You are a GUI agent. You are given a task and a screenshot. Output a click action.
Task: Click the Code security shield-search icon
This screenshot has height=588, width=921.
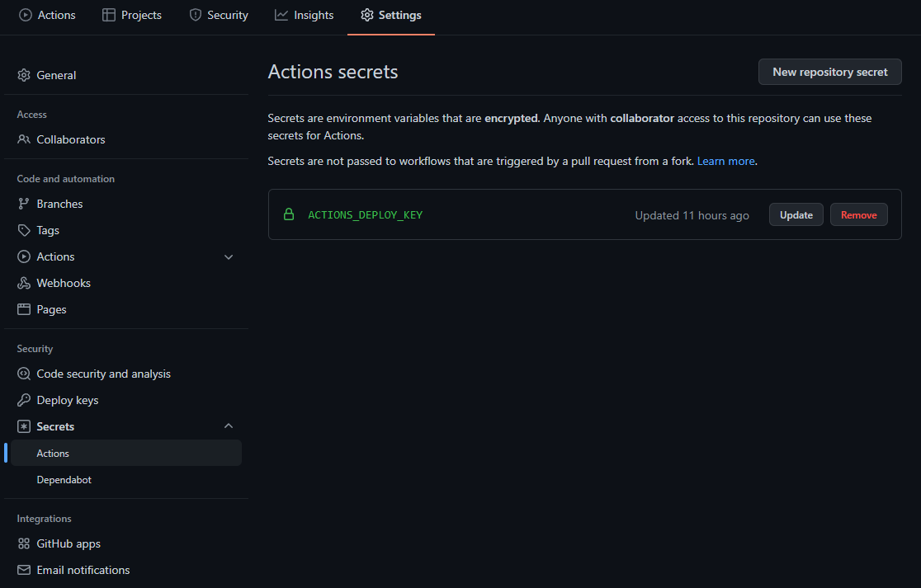[x=24, y=374]
